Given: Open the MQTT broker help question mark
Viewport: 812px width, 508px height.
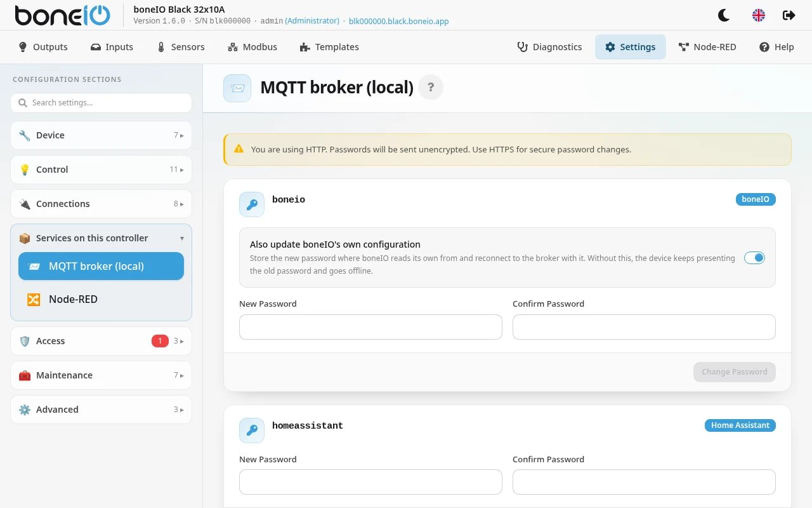Looking at the screenshot, I should click(x=431, y=88).
